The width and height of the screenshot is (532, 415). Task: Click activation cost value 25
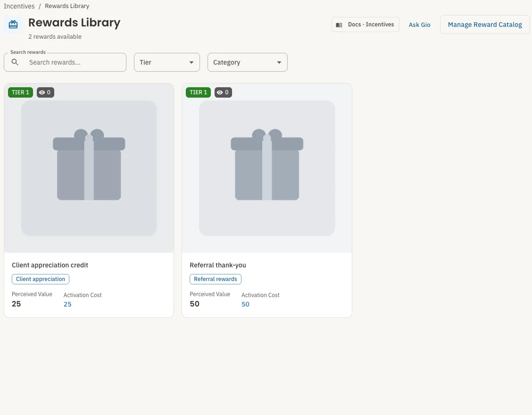67,304
